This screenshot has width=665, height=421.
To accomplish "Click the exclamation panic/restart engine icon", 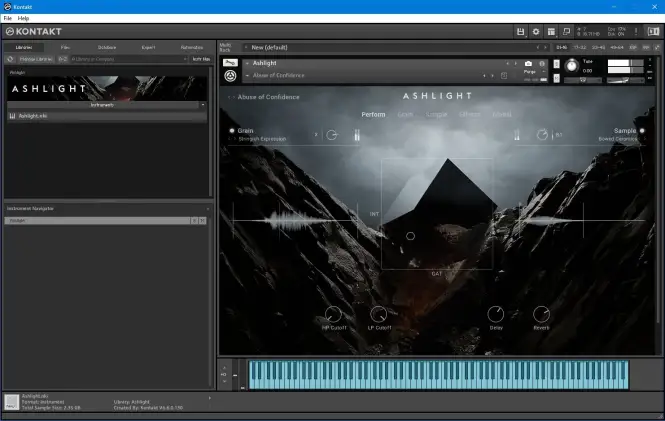I will tap(636, 31).
